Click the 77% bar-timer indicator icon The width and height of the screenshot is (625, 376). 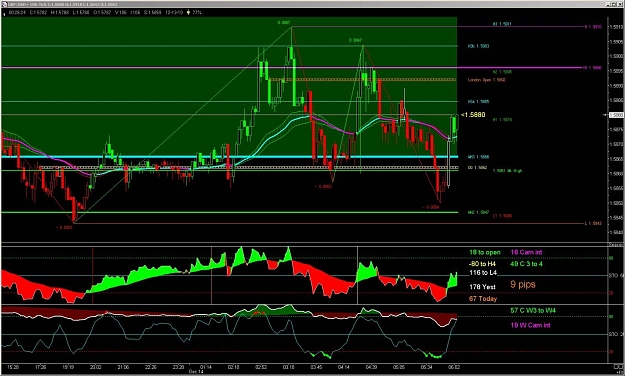point(189,12)
